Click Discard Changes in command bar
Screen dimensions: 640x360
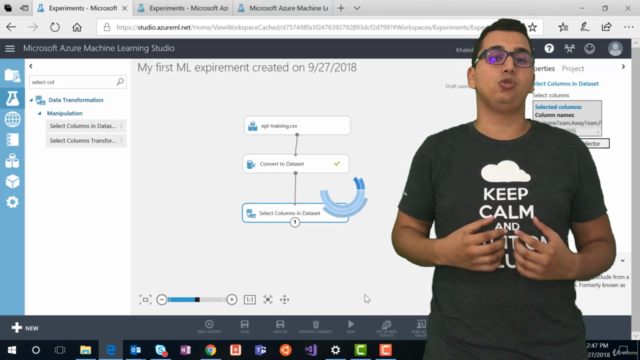point(316,327)
